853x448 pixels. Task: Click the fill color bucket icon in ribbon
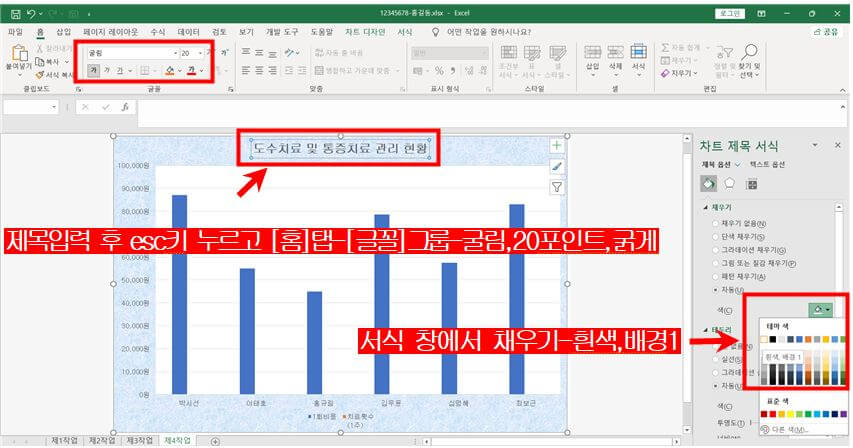(x=170, y=70)
